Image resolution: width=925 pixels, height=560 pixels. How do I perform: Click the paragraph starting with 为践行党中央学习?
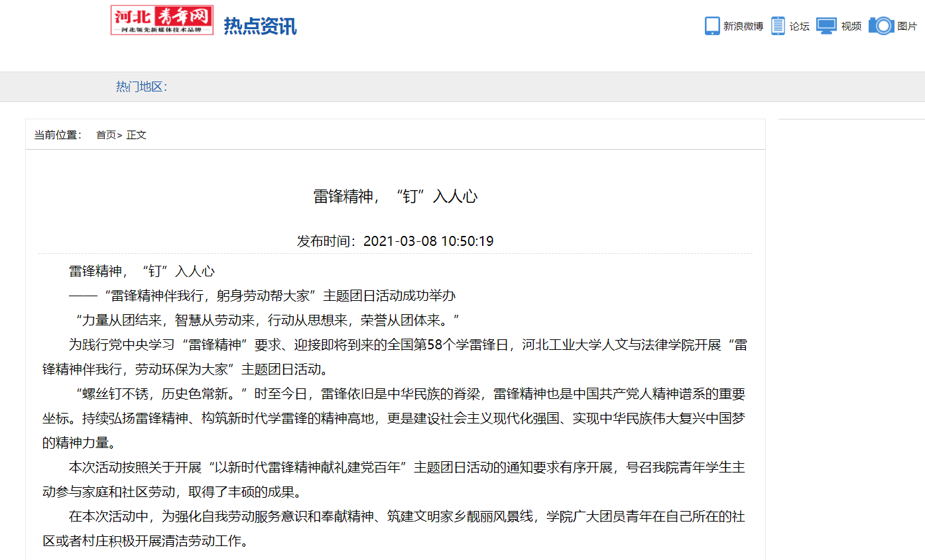coord(395,357)
